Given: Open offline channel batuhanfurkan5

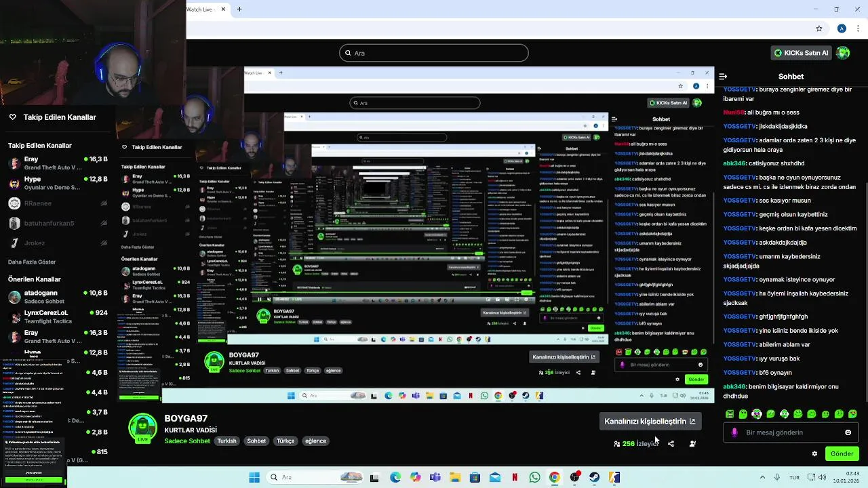Looking at the screenshot, I should (58, 223).
